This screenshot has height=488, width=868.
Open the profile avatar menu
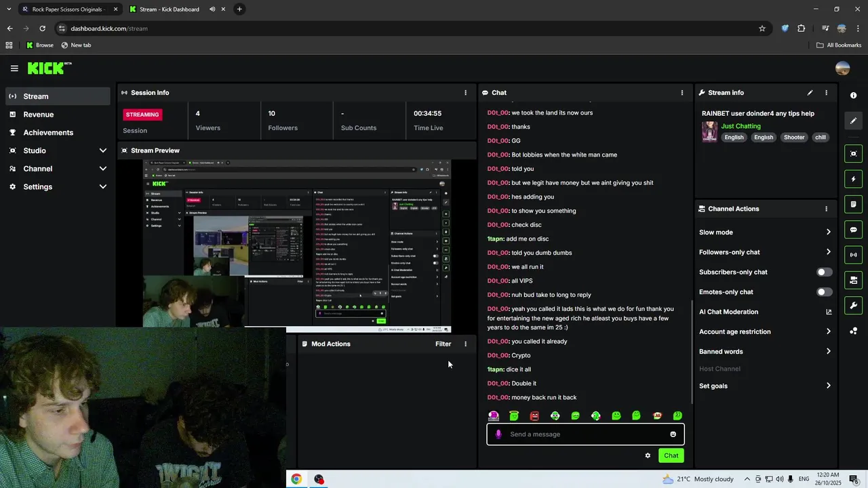pos(842,68)
